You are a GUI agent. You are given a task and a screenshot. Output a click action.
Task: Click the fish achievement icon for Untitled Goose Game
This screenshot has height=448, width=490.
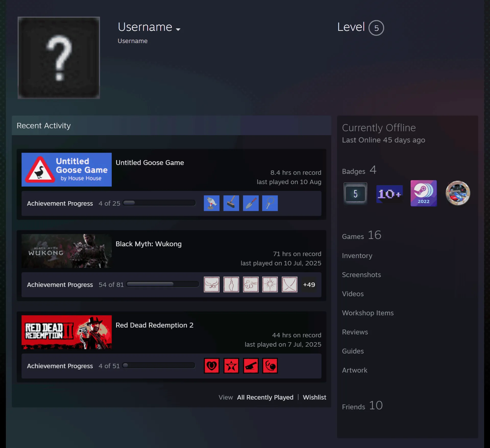tap(212, 203)
